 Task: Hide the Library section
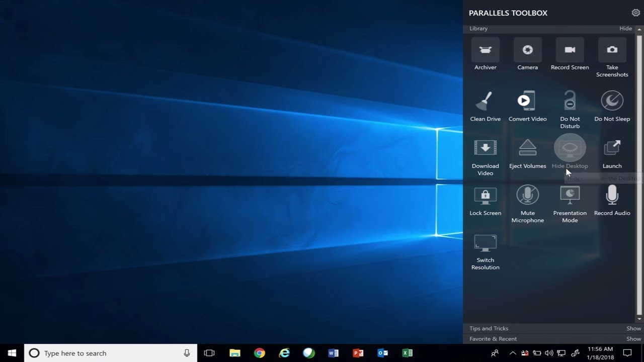625,28
